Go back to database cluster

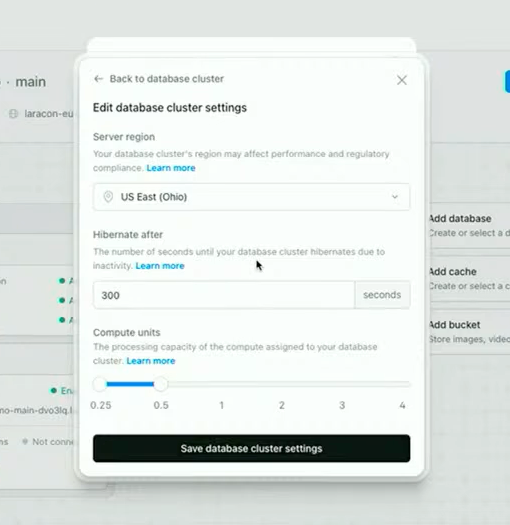click(159, 79)
